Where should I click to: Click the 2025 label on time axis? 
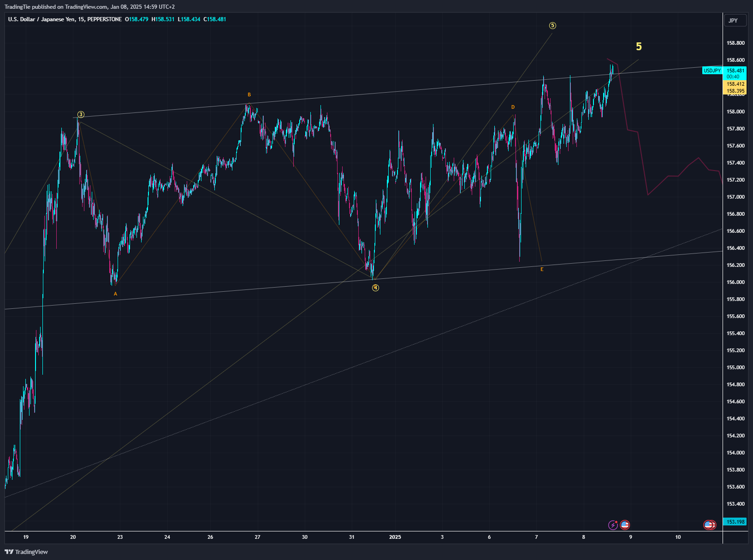click(395, 537)
